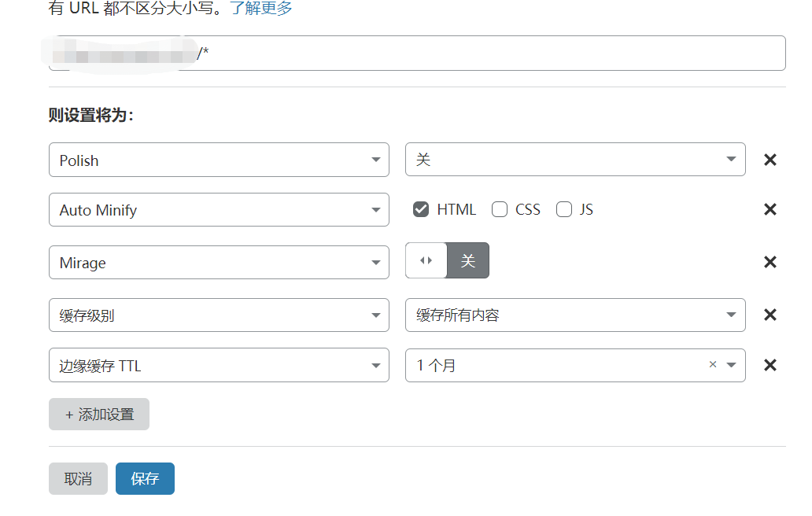Enable the CSS minify checkbox
The width and height of the screenshot is (812, 516).
(500, 209)
